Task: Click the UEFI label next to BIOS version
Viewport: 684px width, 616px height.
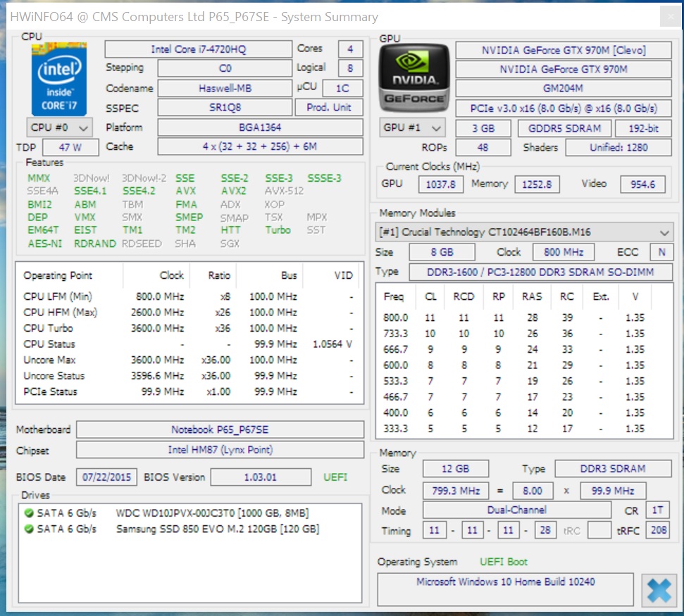Action: click(x=335, y=477)
